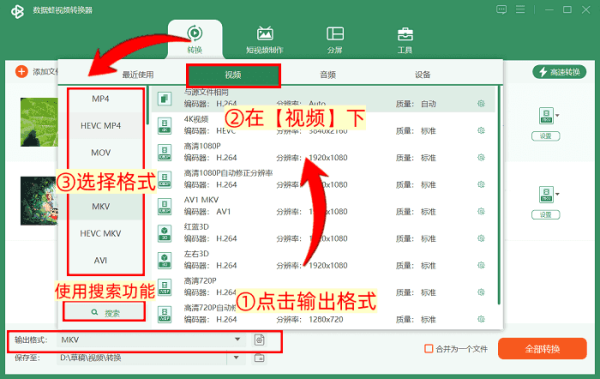Open gear settings for 高清1080P preset
This screenshot has width=600, height=379.
(481, 157)
